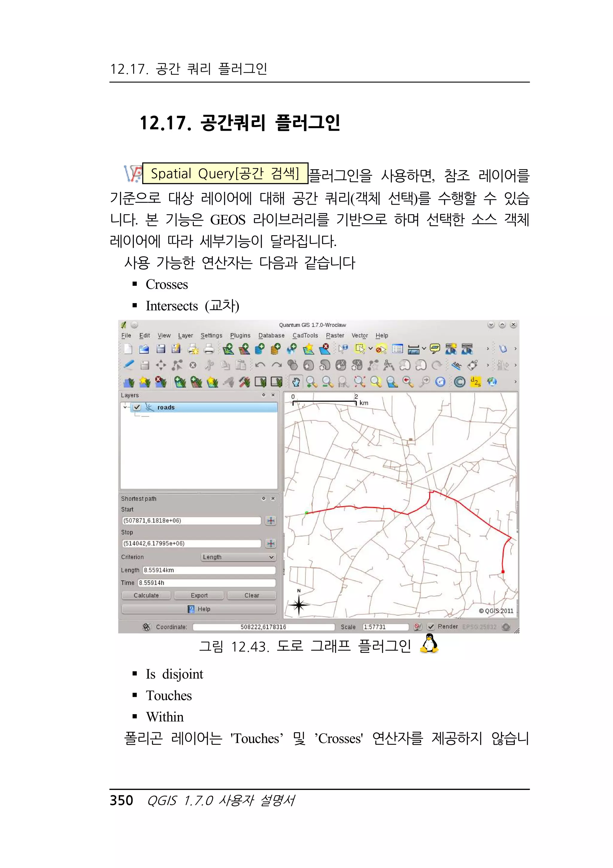The height and width of the screenshot is (868, 613).
Task: Open the Select Features tool dropdown arrow
Action: pyautogui.click(x=371, y=349)
